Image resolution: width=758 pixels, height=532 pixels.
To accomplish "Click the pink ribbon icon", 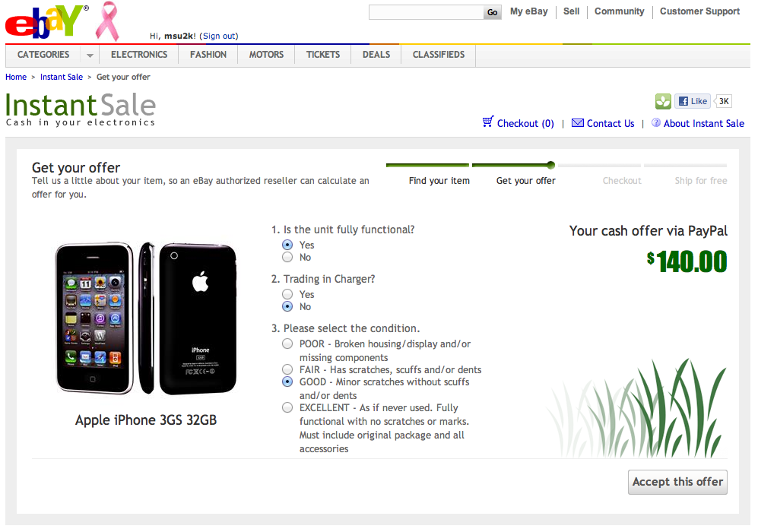I will click(x=107, y=21).
